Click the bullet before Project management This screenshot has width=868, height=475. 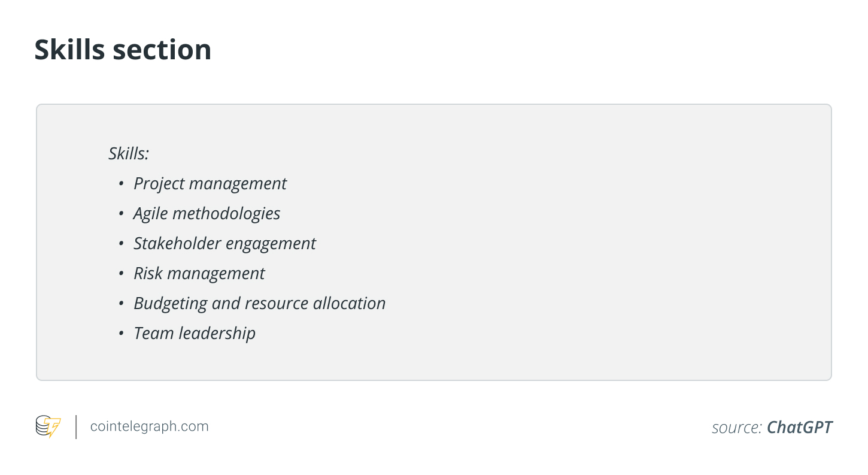click(x=122, y=184)
